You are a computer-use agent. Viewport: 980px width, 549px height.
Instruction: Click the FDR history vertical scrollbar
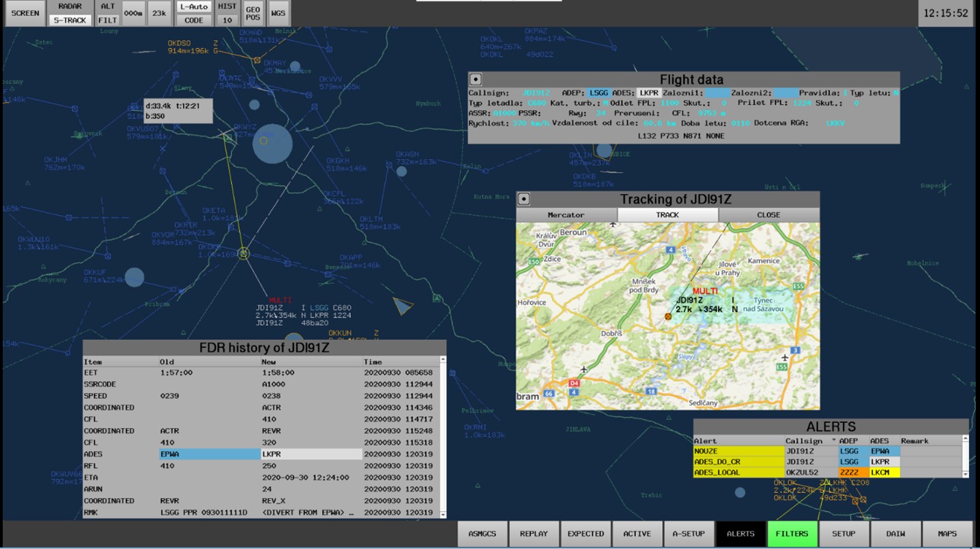tap(443, 437)
